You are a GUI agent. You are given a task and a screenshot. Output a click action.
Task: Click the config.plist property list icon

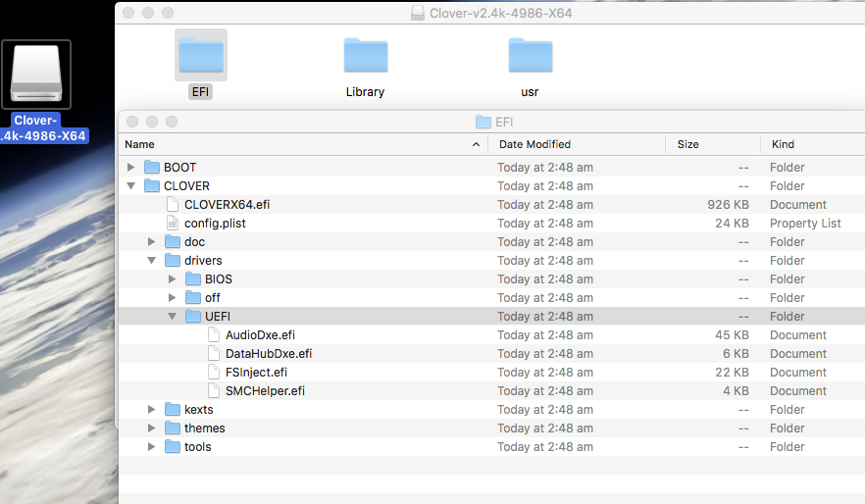tap(173, 224)
